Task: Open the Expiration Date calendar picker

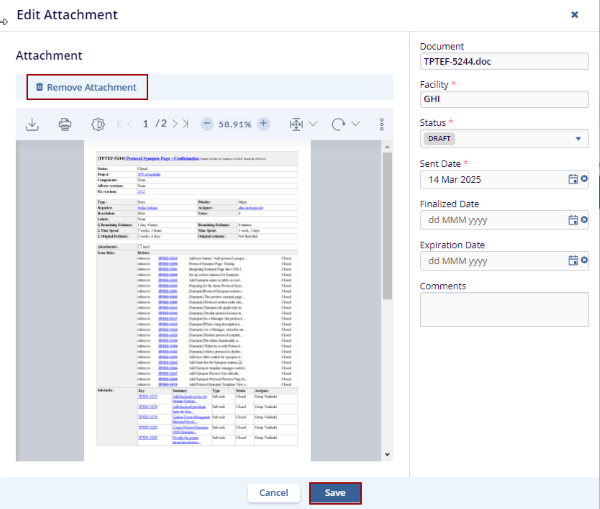Action: [x=573, y=260]
